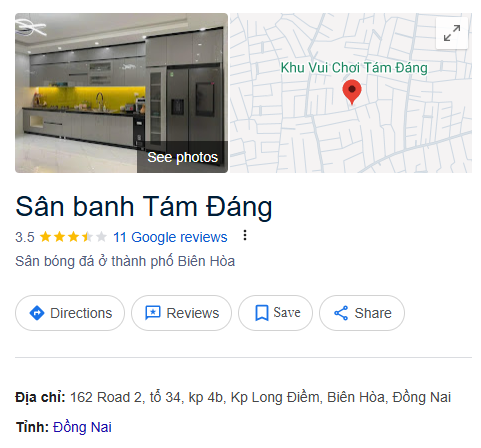The height and width of the screenshot is (448, 481).
Task: Open the 11 Google reviews link
Action: 170,237
